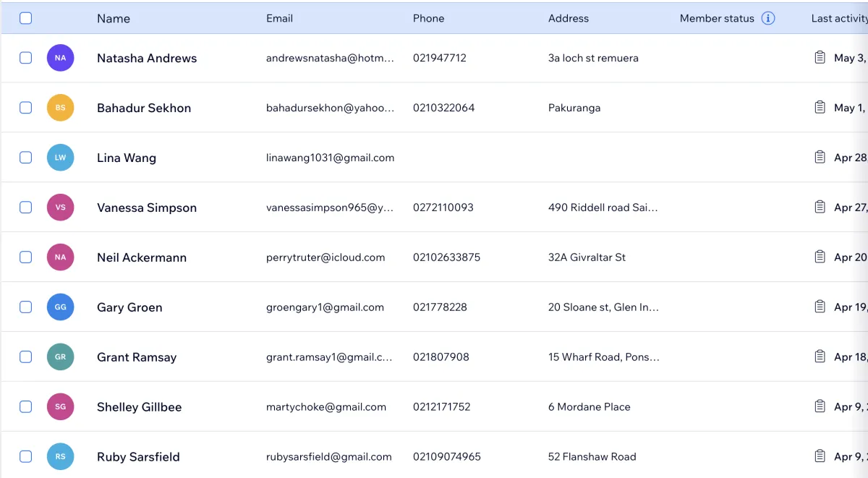868x478 pixels.
Task: Click Grant Ramsay's green GR avatar
Action: [x=60, y=357]
